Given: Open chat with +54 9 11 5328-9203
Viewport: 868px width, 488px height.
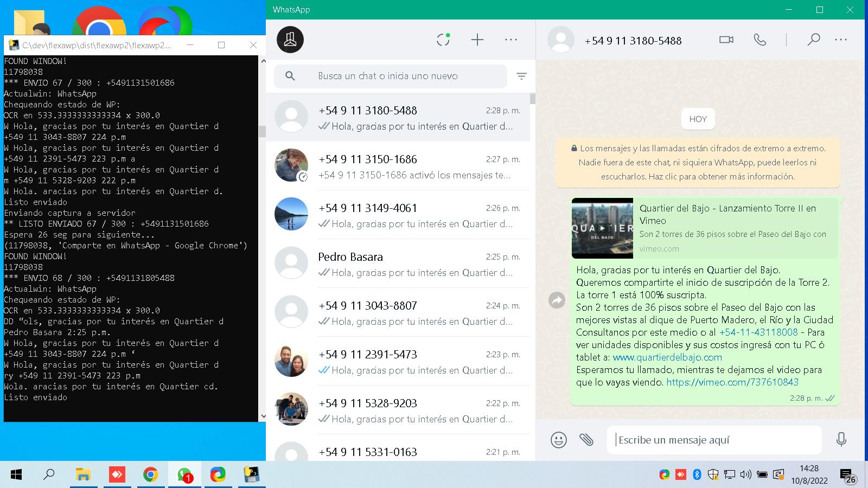Looking at the screenshot, I should (x=398, y=410).
